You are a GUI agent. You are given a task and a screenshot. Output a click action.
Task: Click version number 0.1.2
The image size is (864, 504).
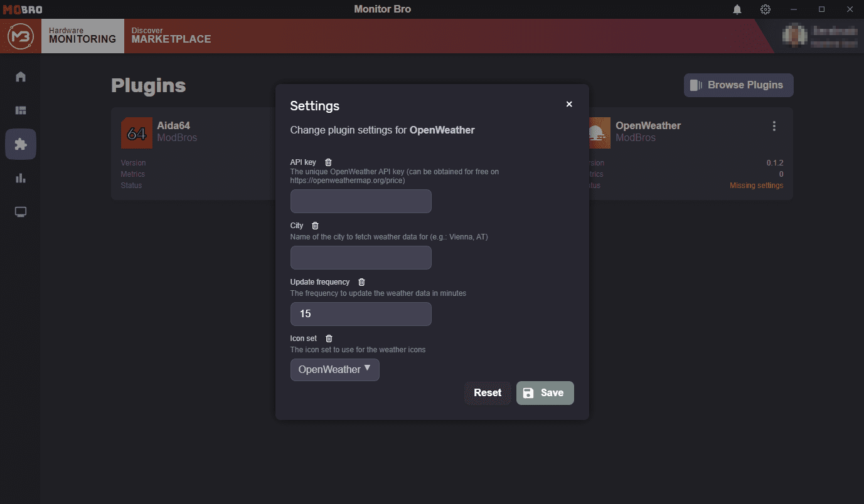(x=775, y=163)
